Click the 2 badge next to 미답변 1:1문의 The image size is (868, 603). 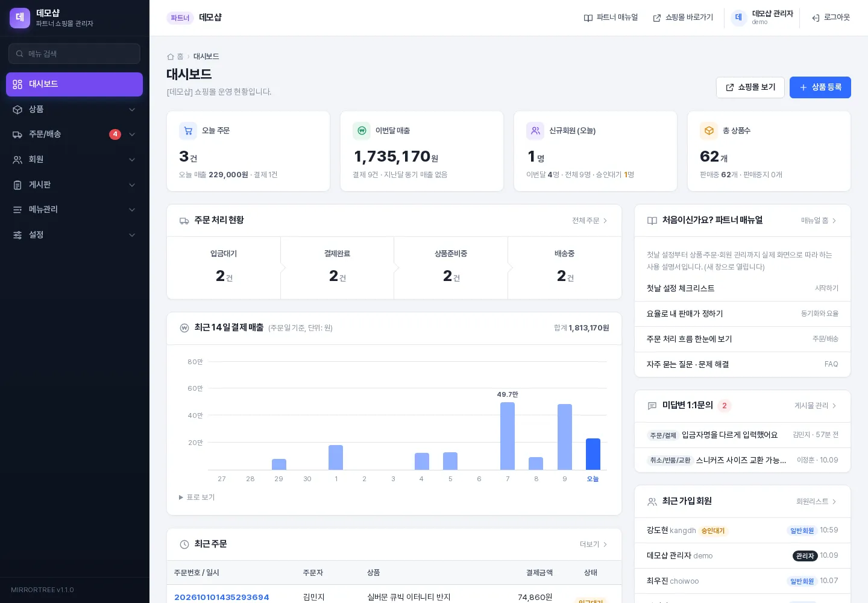[725, 406]
